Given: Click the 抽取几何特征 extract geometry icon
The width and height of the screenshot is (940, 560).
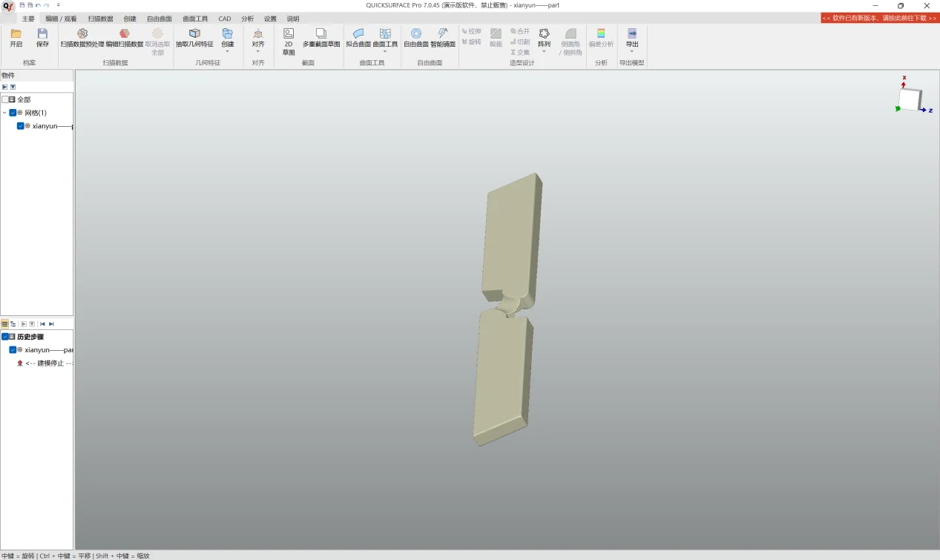Looking at the screenshot, I should pos(194,34).
